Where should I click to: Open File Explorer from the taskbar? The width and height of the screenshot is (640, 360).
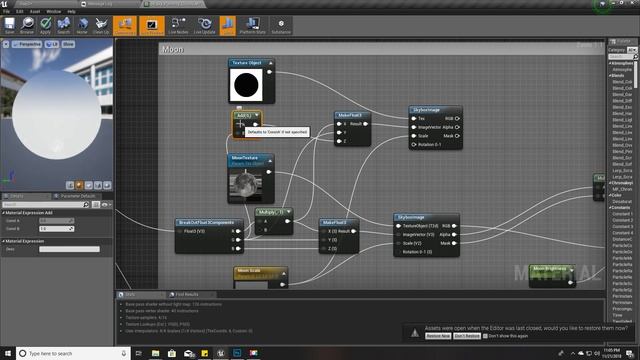[156, 353]
